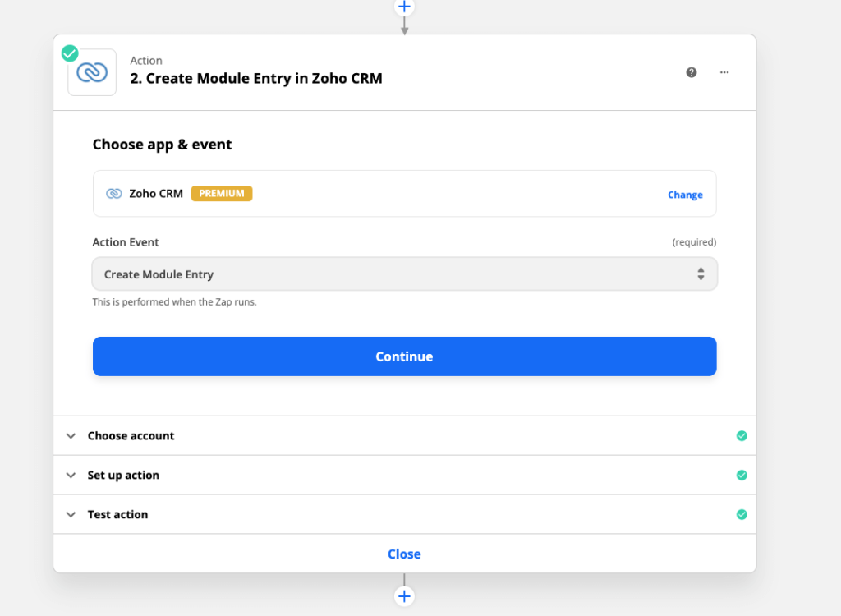This screenshot has height=616, width=841.
Task: Click the Change link for Zoho CRM
Action: click(x=685, y=195)
